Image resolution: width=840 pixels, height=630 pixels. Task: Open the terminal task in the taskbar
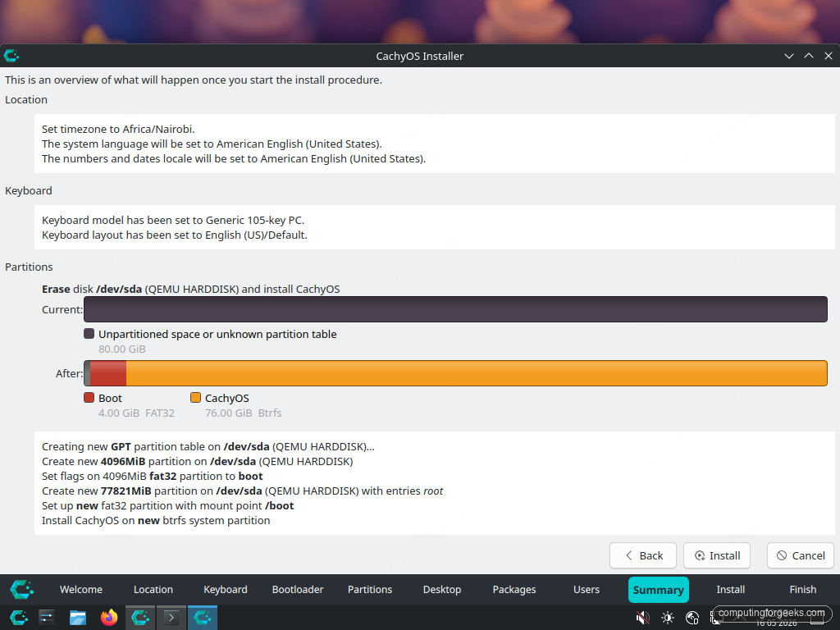point(171,618)
